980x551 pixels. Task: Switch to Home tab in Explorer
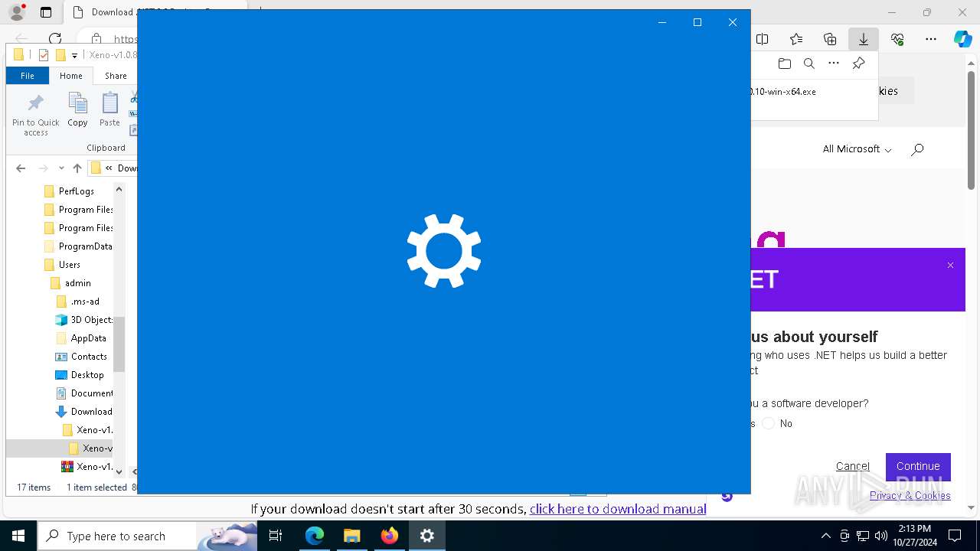[x=70, y=76]
